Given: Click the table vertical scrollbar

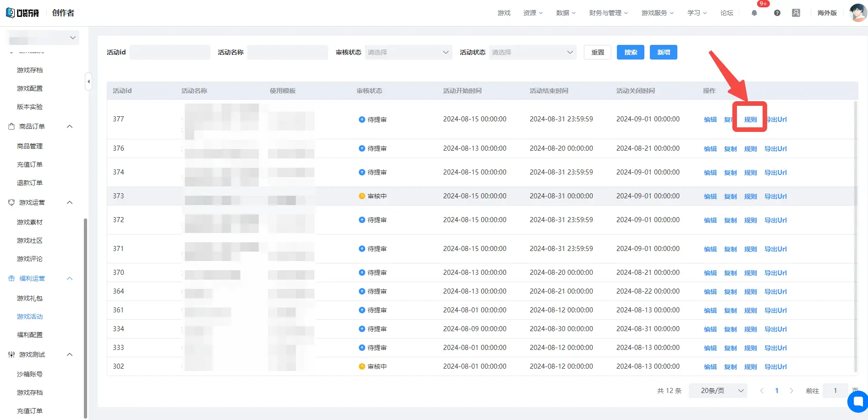Looking at the screenshot, I should [x=855, y=237].
